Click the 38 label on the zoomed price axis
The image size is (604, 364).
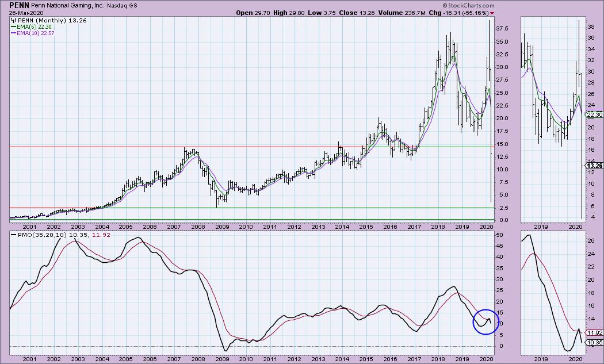click(591, 26)
